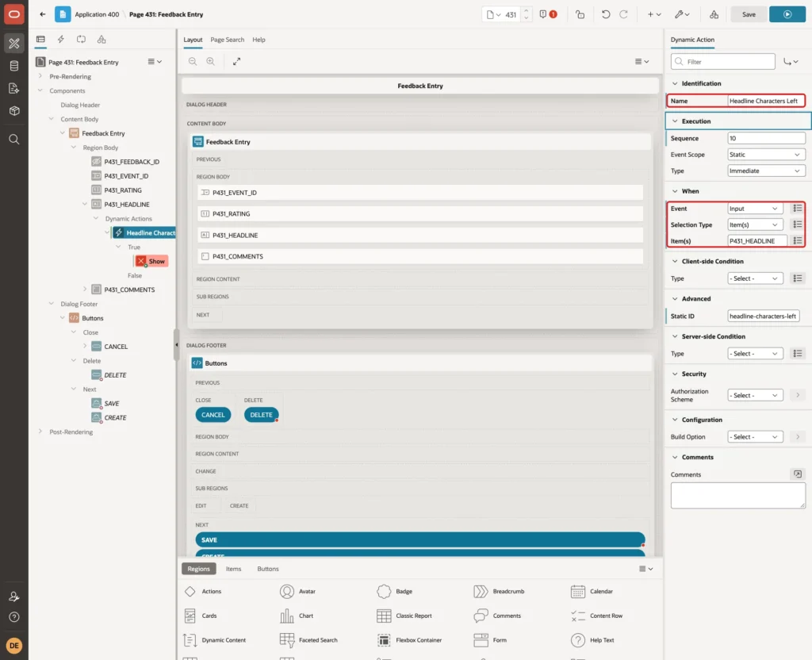The image size is (812, 660).
Task: Undo the last change
Action: pos(605,14)
